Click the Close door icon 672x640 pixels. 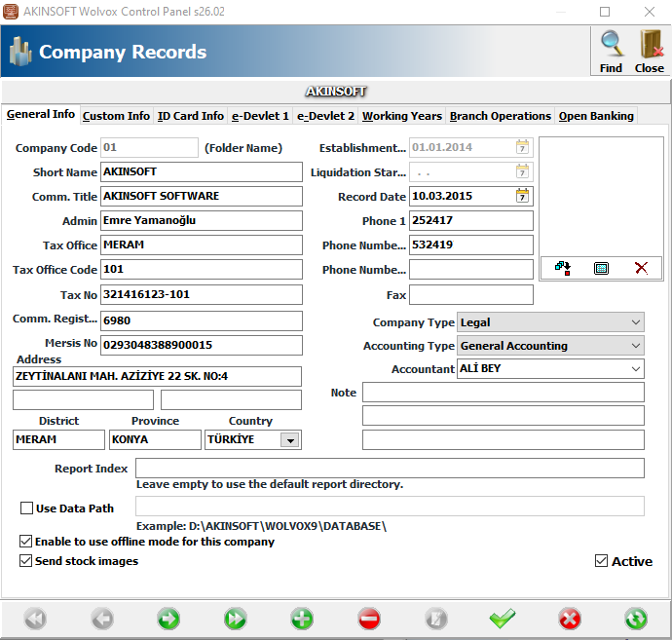(x=650, y=45)
